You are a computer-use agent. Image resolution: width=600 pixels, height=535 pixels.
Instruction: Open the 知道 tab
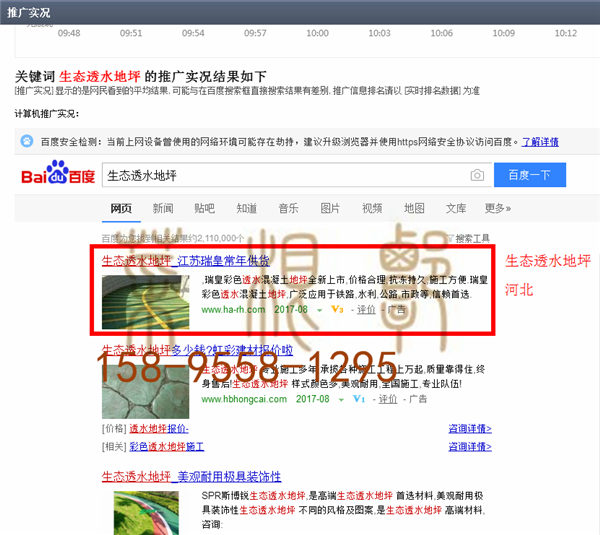(x=246, y=208)
